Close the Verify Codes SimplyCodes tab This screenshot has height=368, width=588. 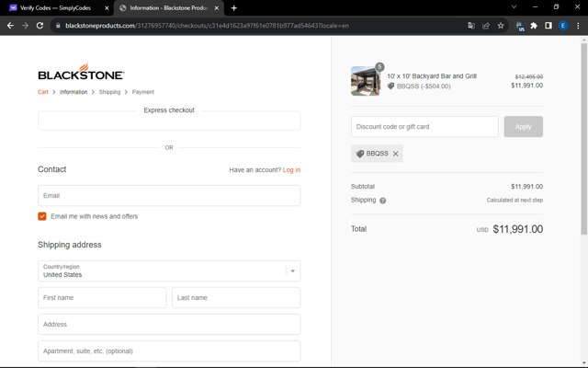click(x=107, y=8)
